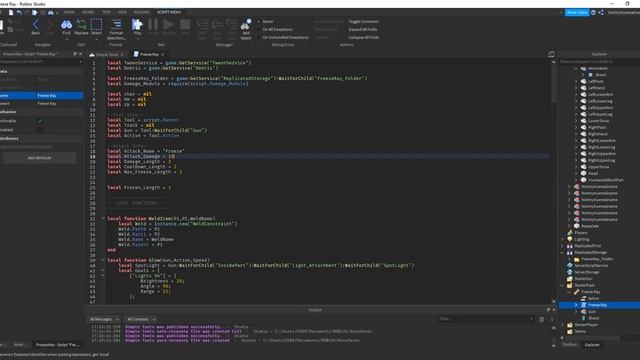
Task: Click the undock icon of Properties panel
Action: pos(75,54)
